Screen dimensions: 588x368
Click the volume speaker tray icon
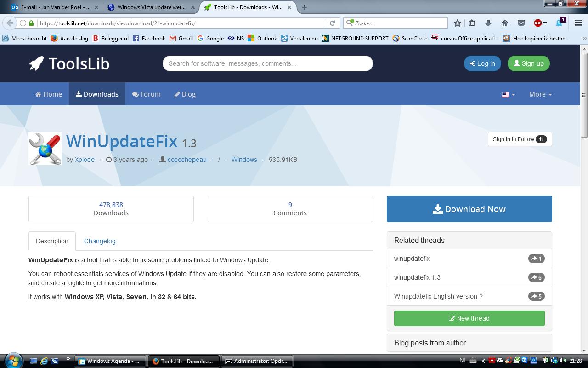coord(563,361)
